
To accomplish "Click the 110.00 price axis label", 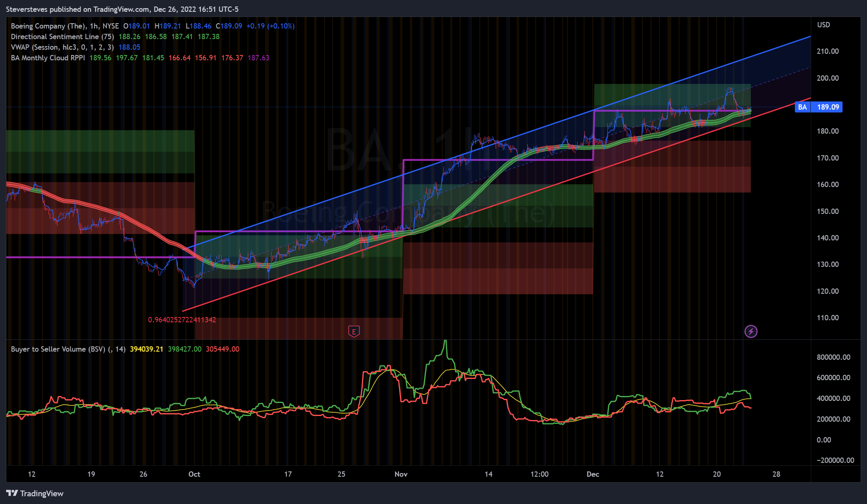I will pos(828,318).
